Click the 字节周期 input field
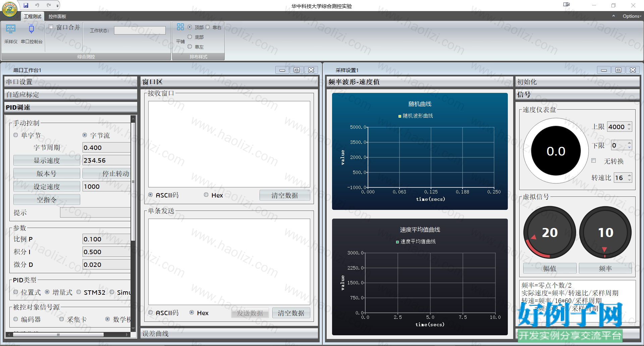Viewport: 644px width, 346px height. tap(106, 148)
